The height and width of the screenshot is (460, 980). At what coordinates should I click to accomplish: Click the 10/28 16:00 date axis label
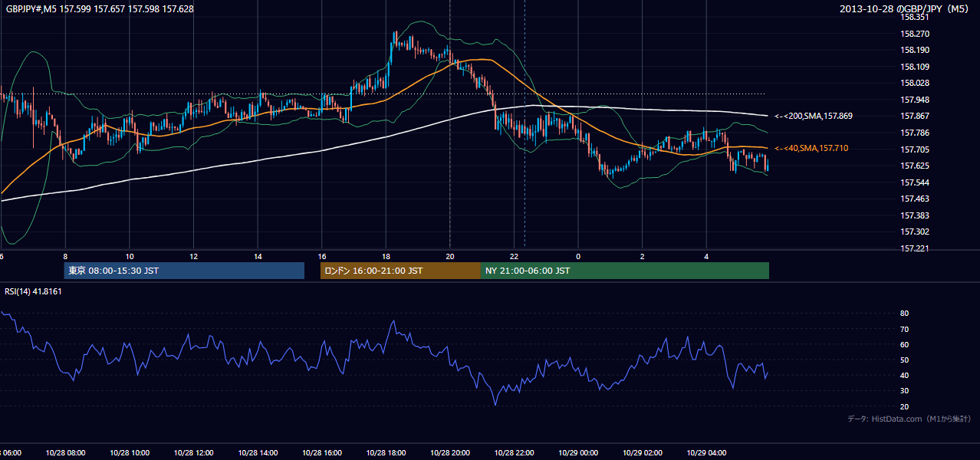(322, 452)
